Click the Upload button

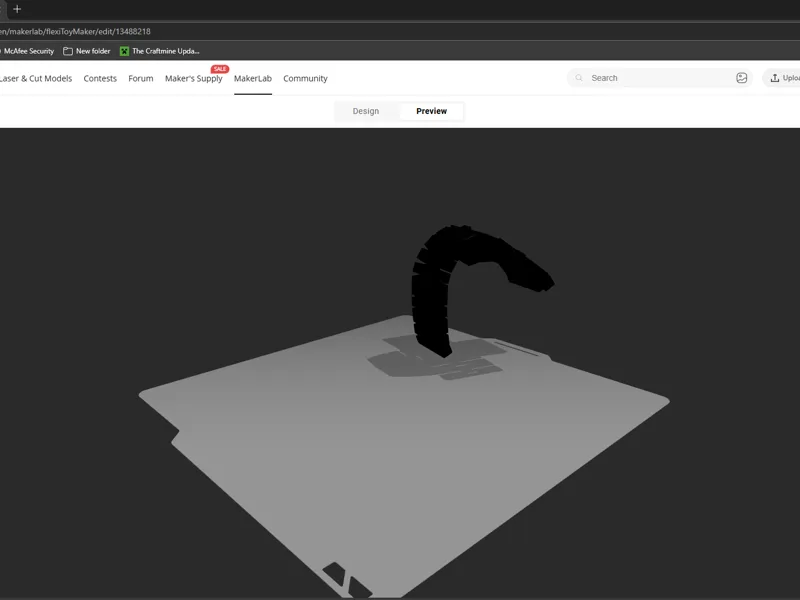tap(783, 78)
